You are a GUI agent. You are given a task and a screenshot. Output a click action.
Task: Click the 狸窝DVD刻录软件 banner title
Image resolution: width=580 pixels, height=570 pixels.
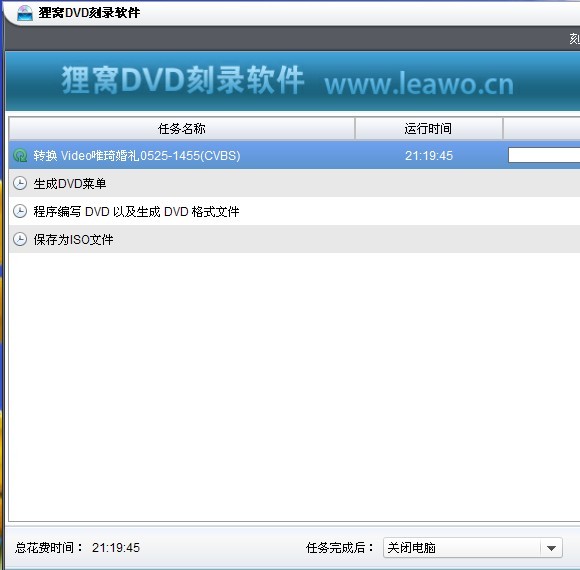coord(182,80)
